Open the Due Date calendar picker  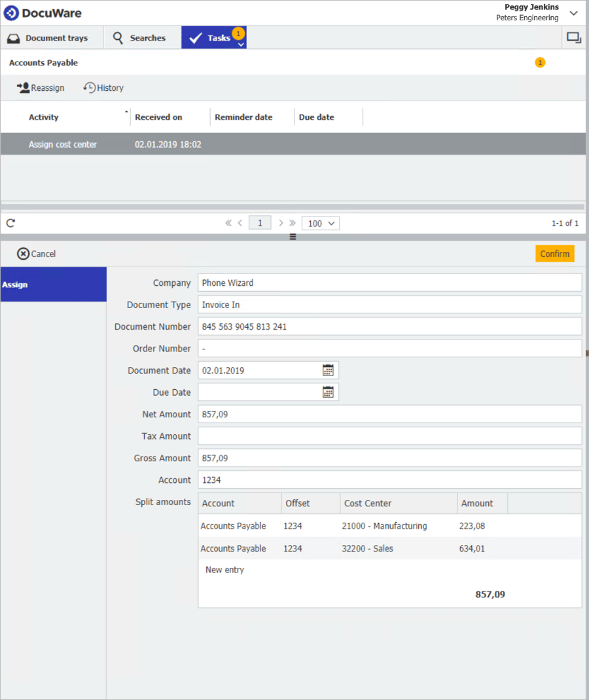coord(328,393)
